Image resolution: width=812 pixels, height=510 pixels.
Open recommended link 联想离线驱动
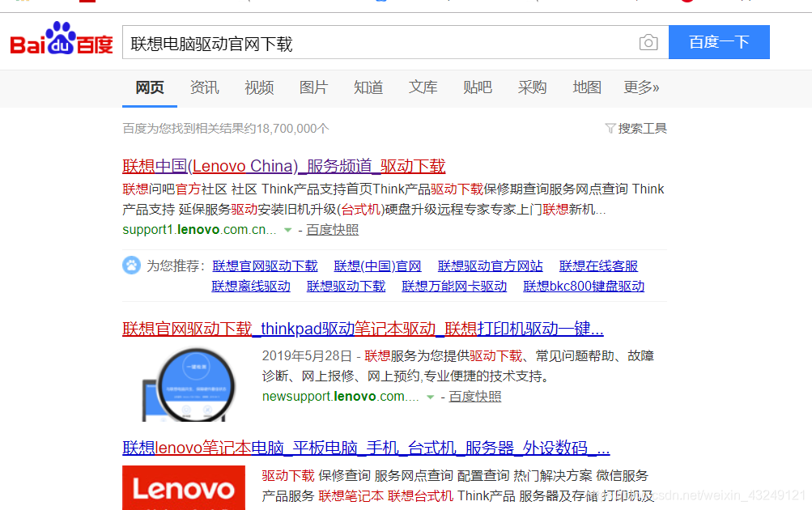click(x=251, y=287)
